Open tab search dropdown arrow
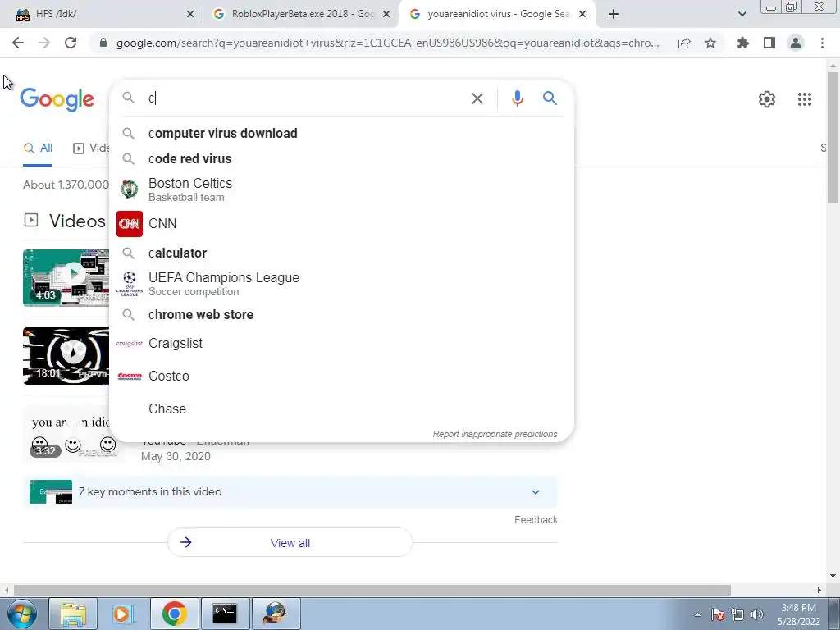The width and height of the screenshot is (840, 630). point(742,15)
